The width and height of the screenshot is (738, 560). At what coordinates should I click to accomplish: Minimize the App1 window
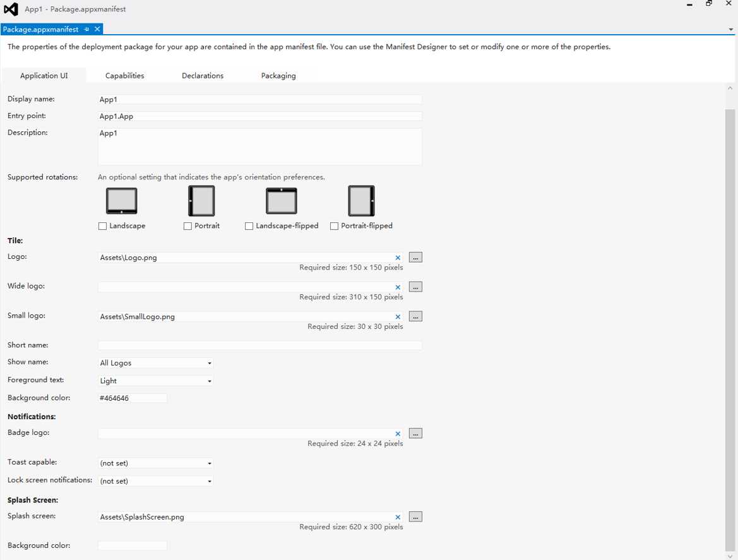click(x=689, y=4)
